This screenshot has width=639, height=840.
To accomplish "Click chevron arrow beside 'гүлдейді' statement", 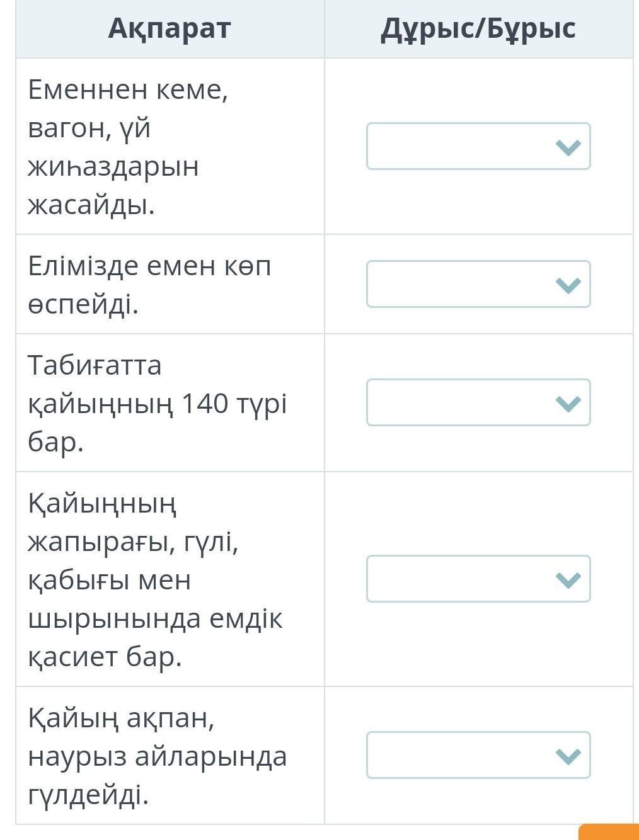I will (x=568, y=756).
